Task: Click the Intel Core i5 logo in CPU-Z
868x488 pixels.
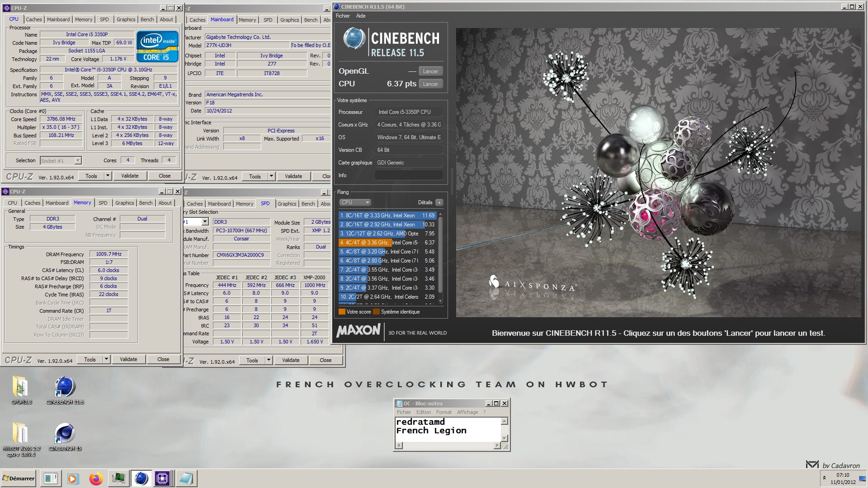Action: pos(157,47)
